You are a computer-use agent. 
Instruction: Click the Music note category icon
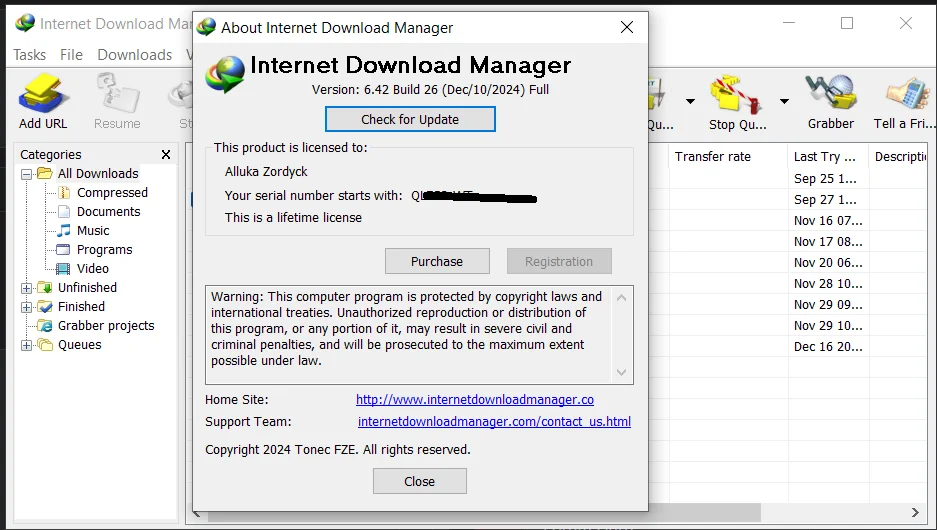point(64,231)
